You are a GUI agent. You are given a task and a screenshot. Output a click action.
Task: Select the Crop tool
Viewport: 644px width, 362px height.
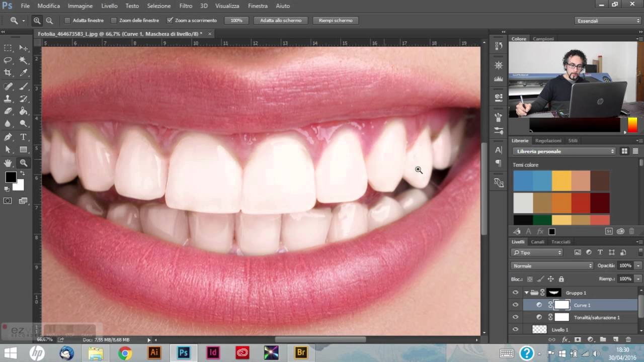click(8, 73)
